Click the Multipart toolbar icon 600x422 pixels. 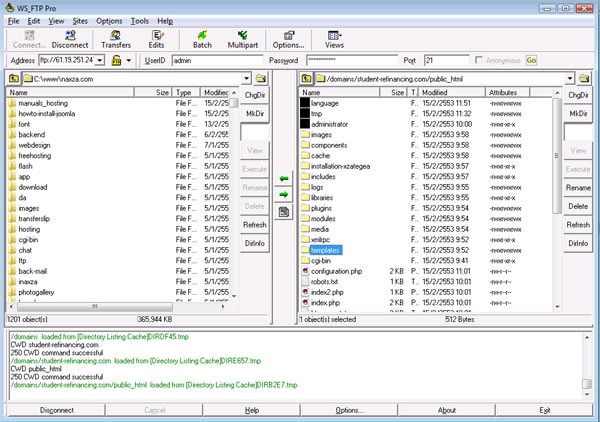click(243, 39)
